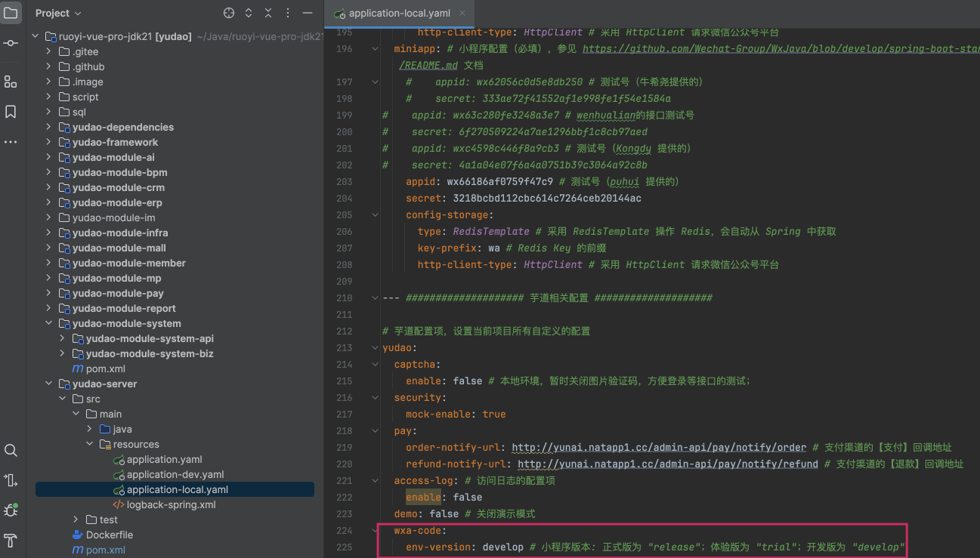The width and height of the screenshot is (980, 558).
Task: Expand the java folder under main
Action: 89,429
